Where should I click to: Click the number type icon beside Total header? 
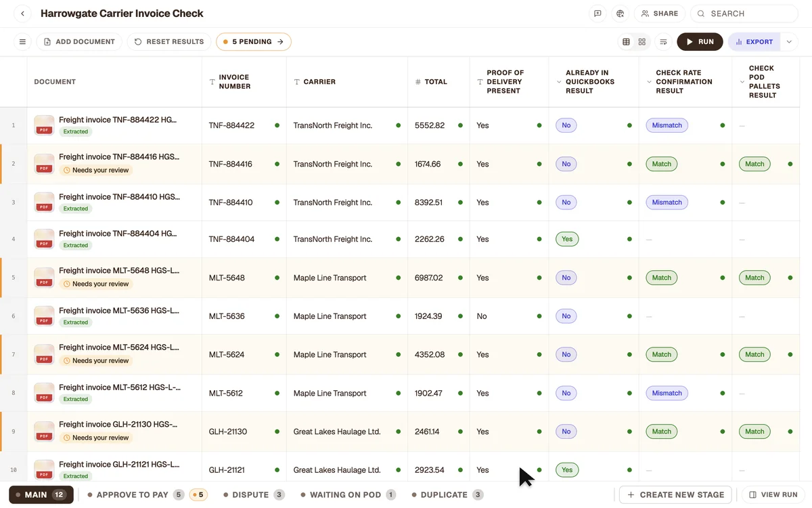pos(418,82)
